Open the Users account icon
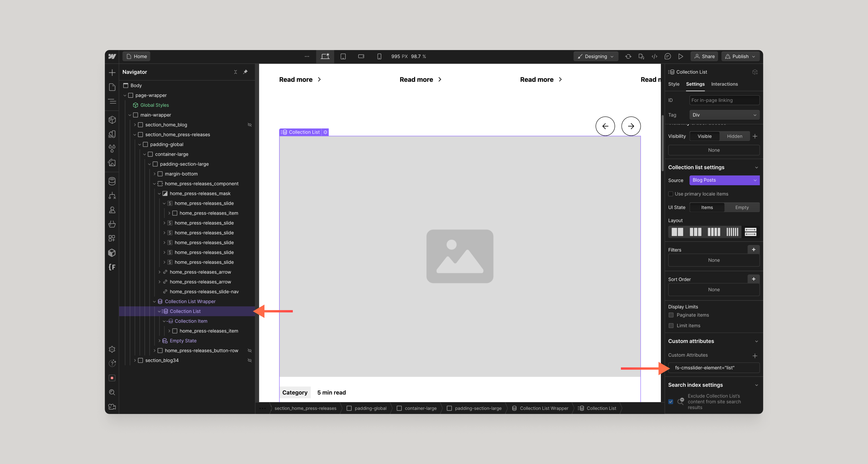This screenshot has width=868, height=464. [112, 210]
